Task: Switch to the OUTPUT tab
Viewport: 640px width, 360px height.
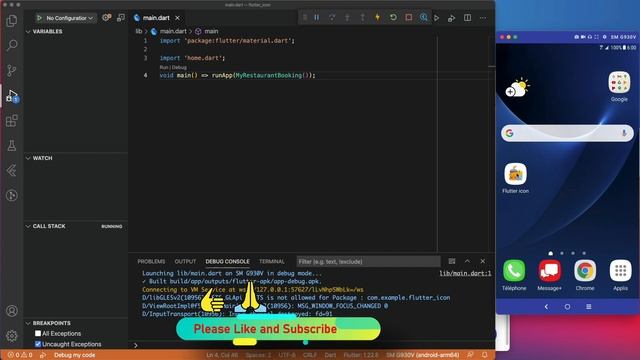Action: click(x=185, y=261)
